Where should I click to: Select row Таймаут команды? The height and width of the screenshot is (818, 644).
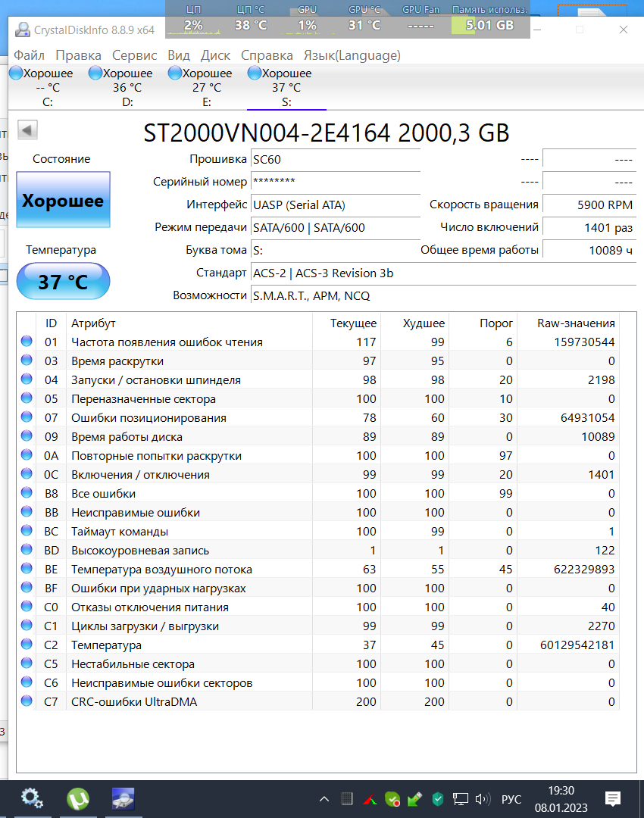(317, 531)
